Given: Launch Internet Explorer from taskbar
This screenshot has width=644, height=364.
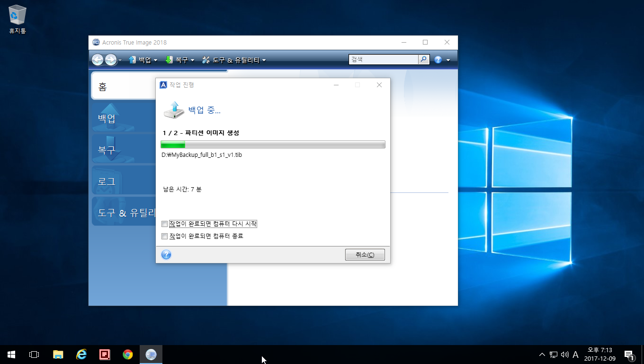Looking at the screenshot, I should [81, 354].
